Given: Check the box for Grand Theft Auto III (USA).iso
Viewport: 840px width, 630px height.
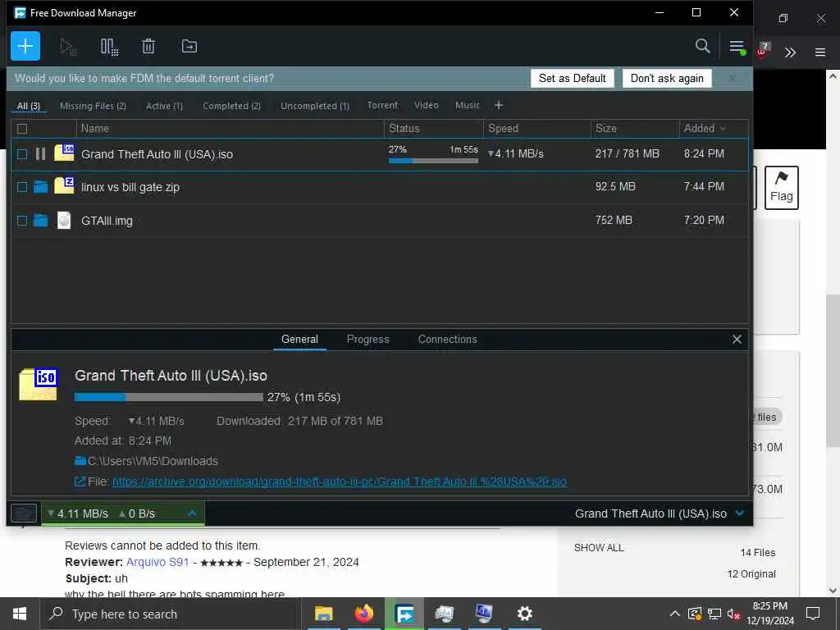Looking at the screenshot, I should coord(22,154).
